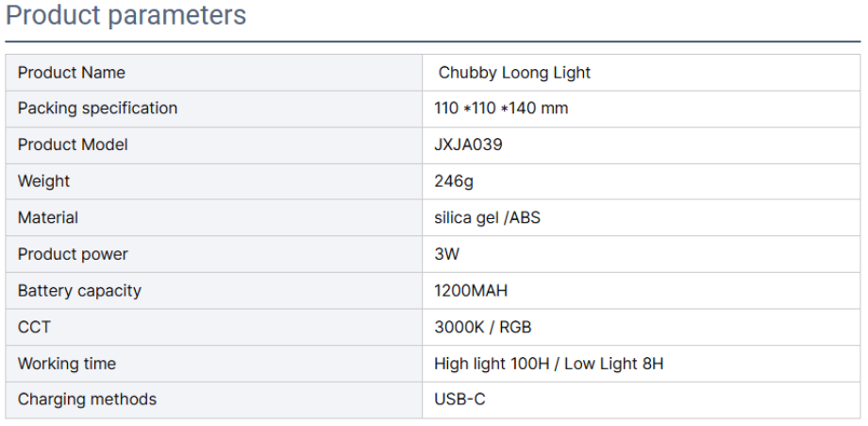Screen dimensions: 868x426
Task: Select the Weight label cell
Action: [x=43, y=181]
